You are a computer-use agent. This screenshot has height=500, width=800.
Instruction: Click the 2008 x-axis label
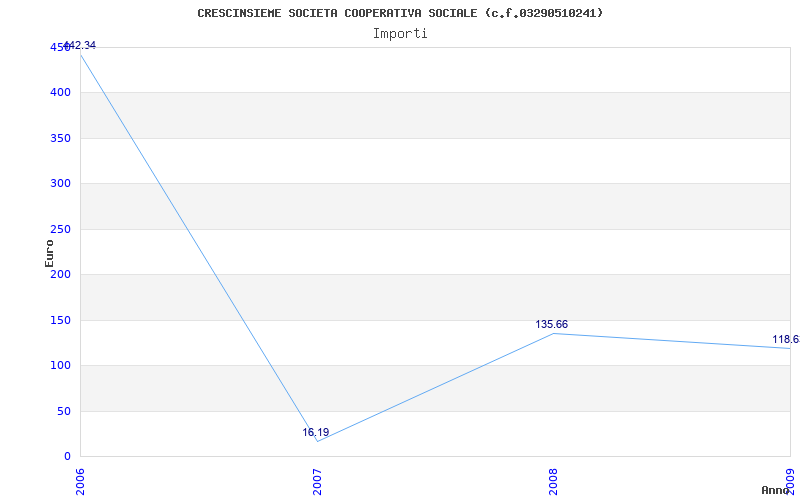pos(554,482)
